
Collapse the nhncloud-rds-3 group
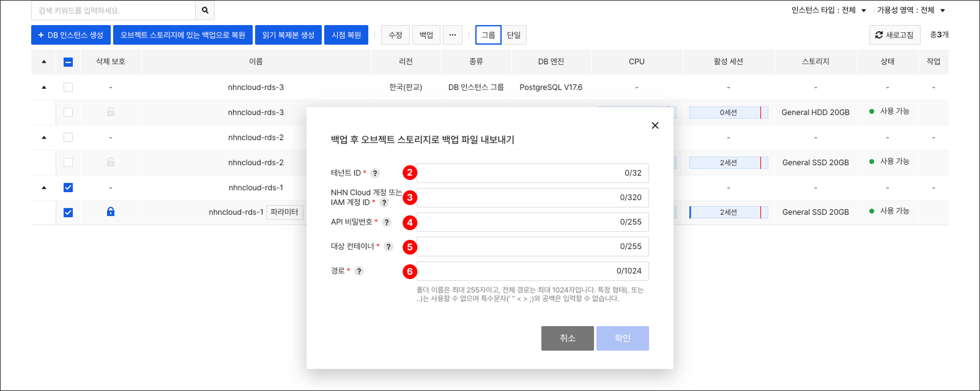(x=44, y=88)
